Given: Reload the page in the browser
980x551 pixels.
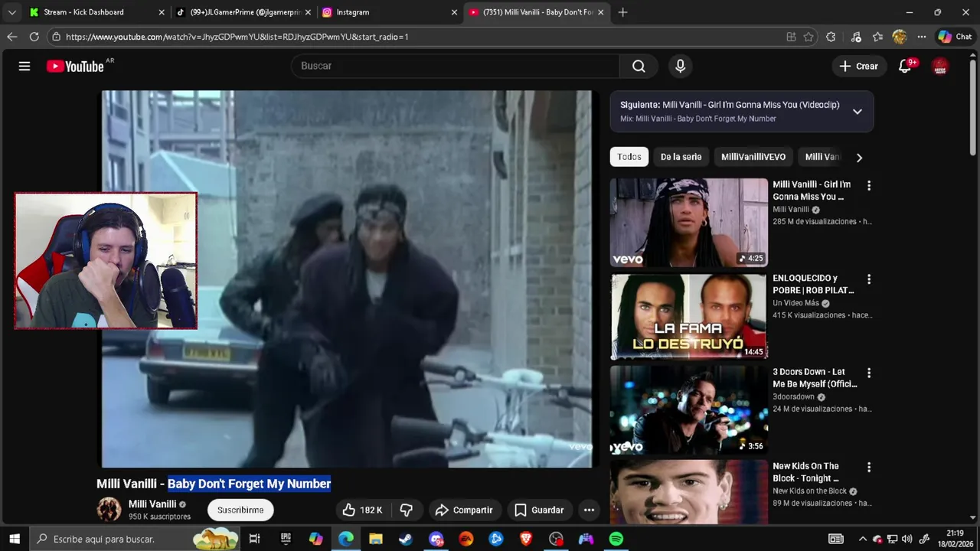Looking at the screenshot, I should 34,37.
